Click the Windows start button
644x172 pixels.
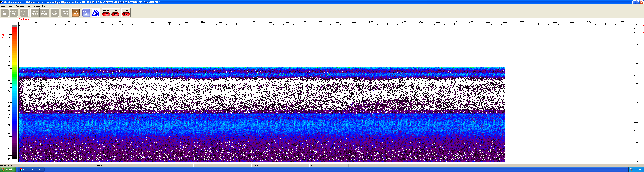[x=8, y=169]
